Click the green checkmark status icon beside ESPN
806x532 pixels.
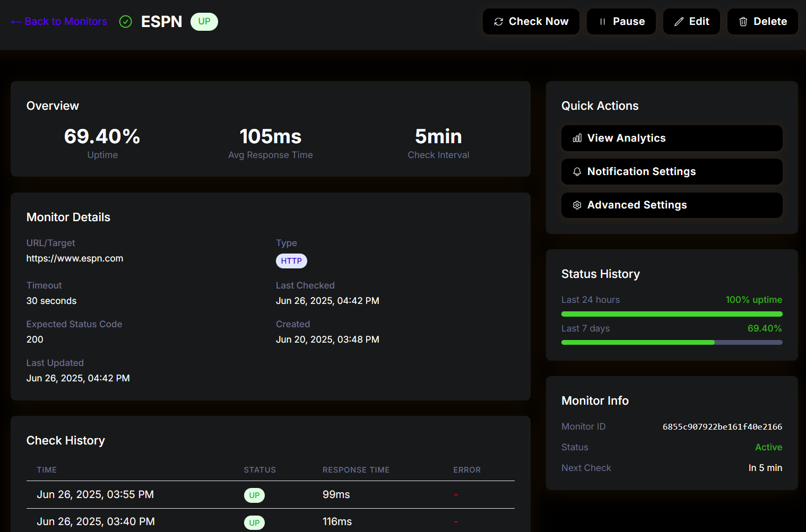[126, 22]
